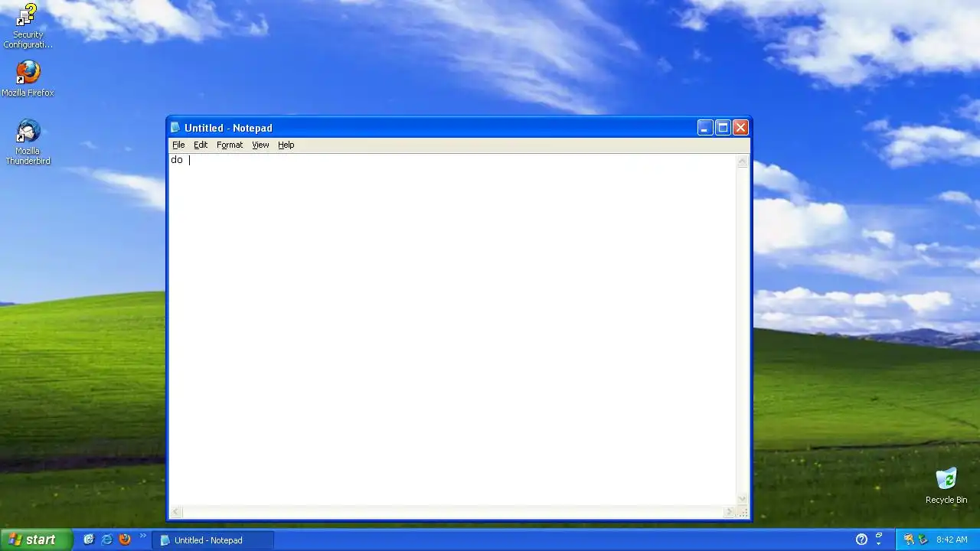Open the File menu in Notepad
Image resolution: width=980 pixels, height=551 pixels.
pos(178,145)
